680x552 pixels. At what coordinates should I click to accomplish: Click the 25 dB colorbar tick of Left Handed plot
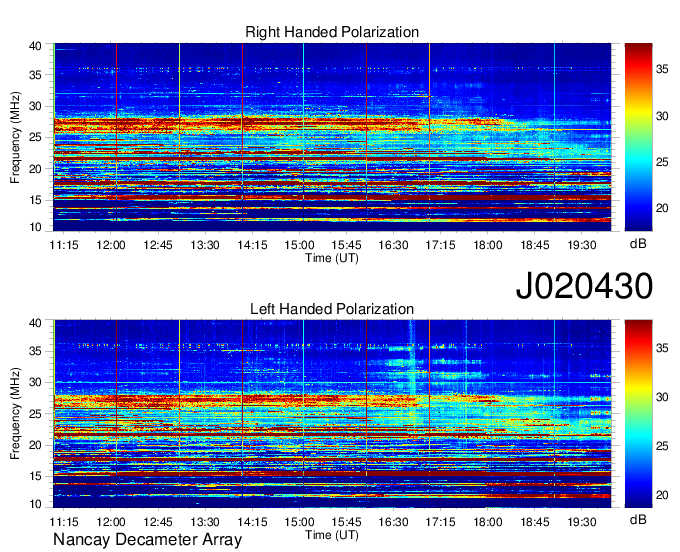(662, 446)
